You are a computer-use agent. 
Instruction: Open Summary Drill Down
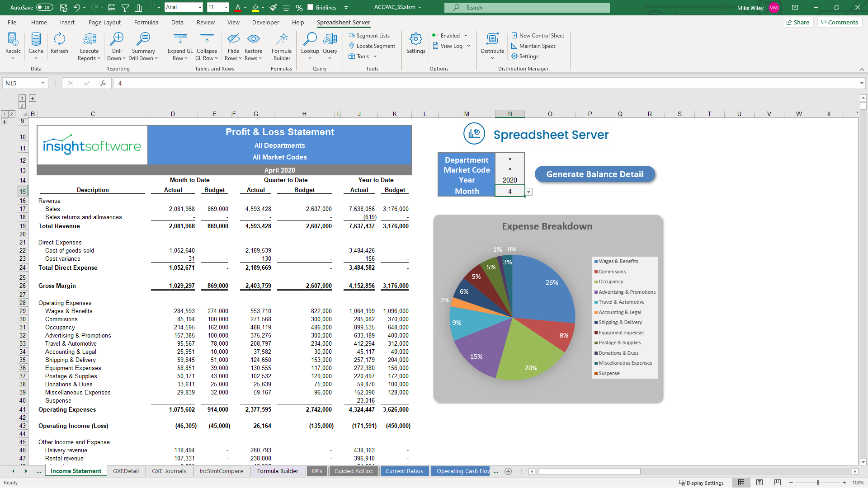coord(143,46)
